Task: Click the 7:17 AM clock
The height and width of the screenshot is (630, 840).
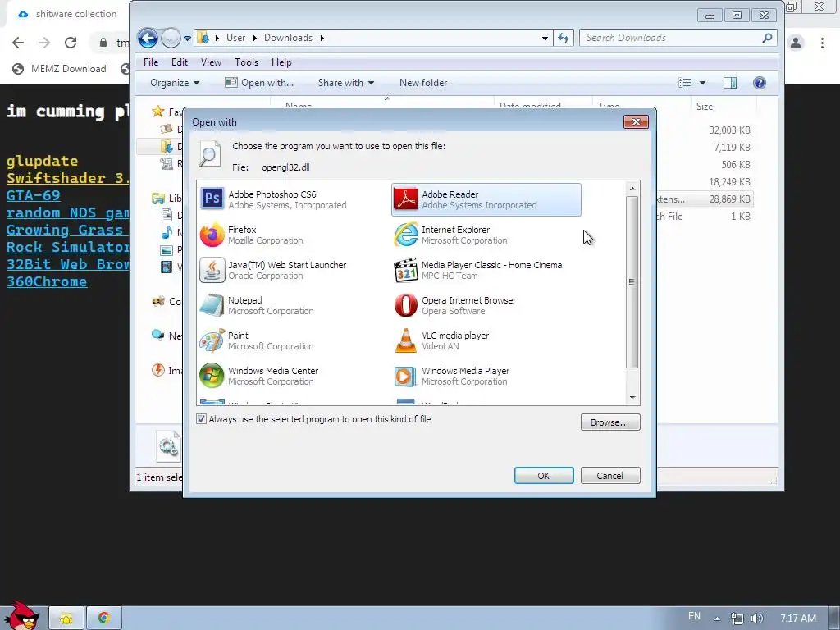Action: (797, 619)
